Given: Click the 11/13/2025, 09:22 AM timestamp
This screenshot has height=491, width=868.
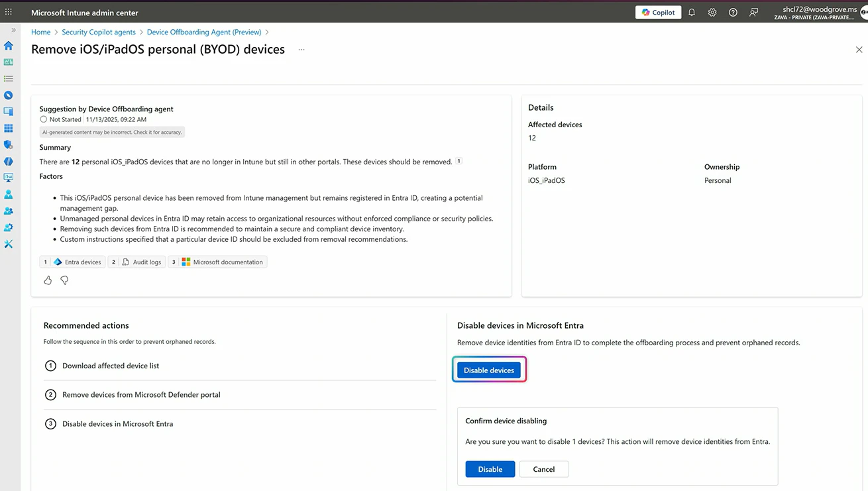Looking at the screenshot, I should [116, 119].
